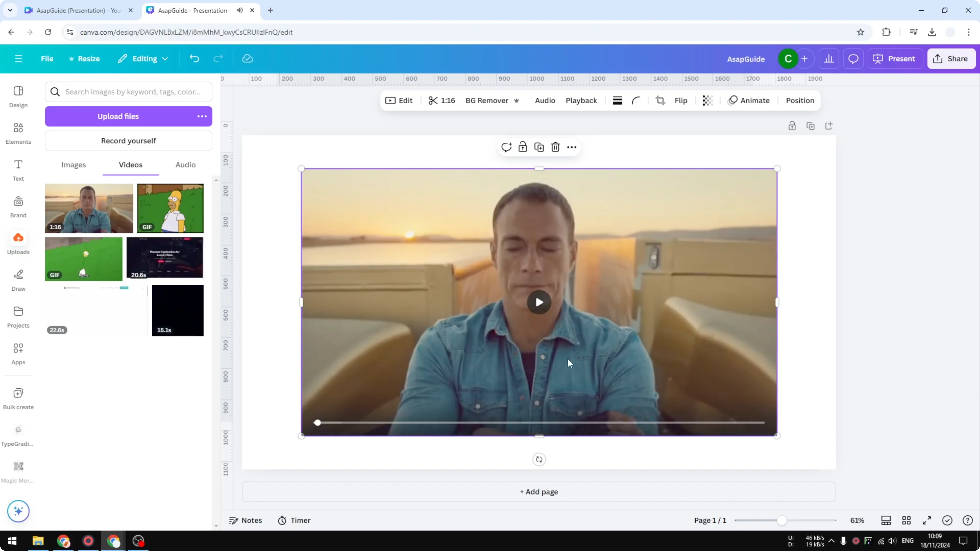Open Upload files options via three dots
The width and height of the screenshot is (980, 551).
202,116
